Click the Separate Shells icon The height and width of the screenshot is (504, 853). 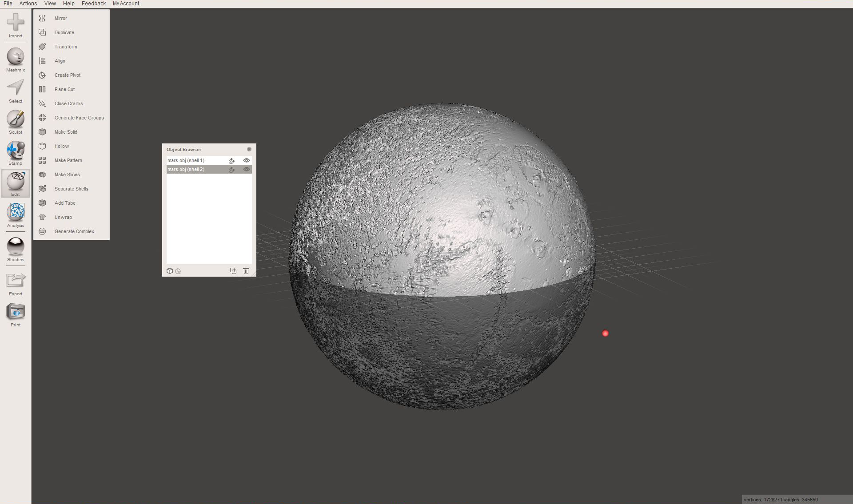42,189
